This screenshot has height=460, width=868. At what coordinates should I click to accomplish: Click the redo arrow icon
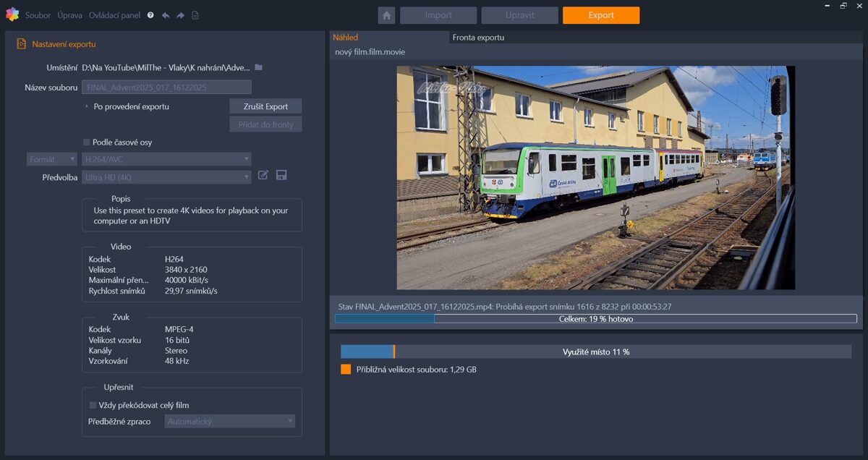pyautogui.click(x=180, y=15)
